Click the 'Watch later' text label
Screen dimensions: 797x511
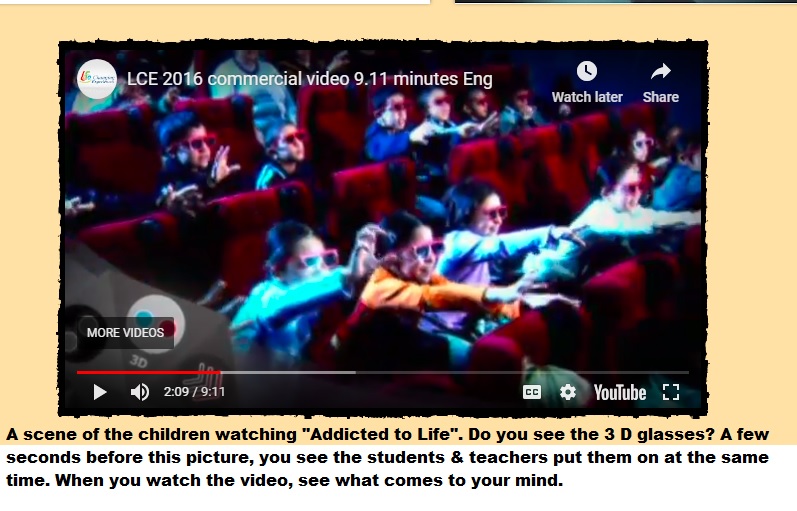click(587, 97)
